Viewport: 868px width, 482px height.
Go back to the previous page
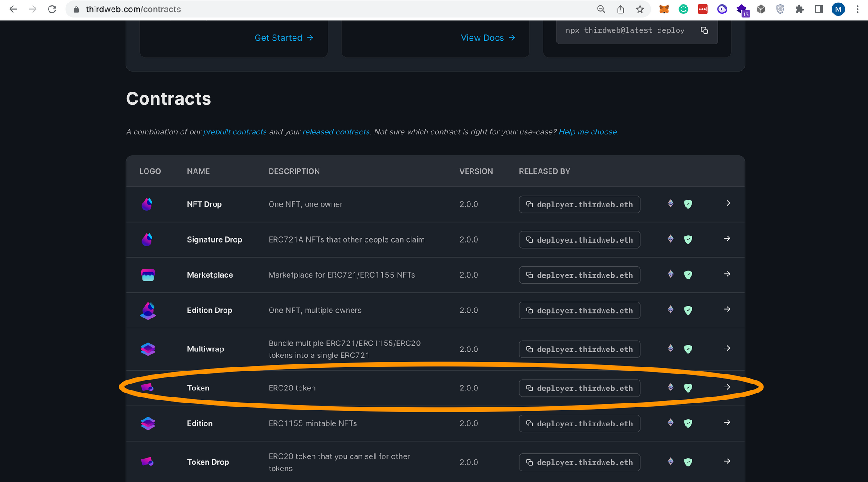click(13, 9)
